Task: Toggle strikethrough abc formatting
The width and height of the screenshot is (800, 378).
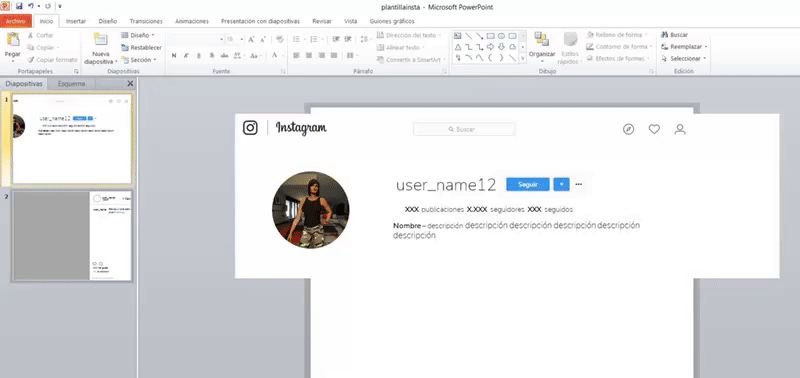Action: click(x=224, y=56)
